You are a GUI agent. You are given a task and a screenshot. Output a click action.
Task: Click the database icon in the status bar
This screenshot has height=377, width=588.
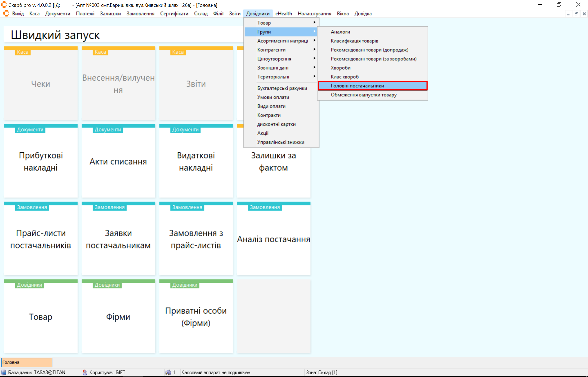tap(4, 372)
